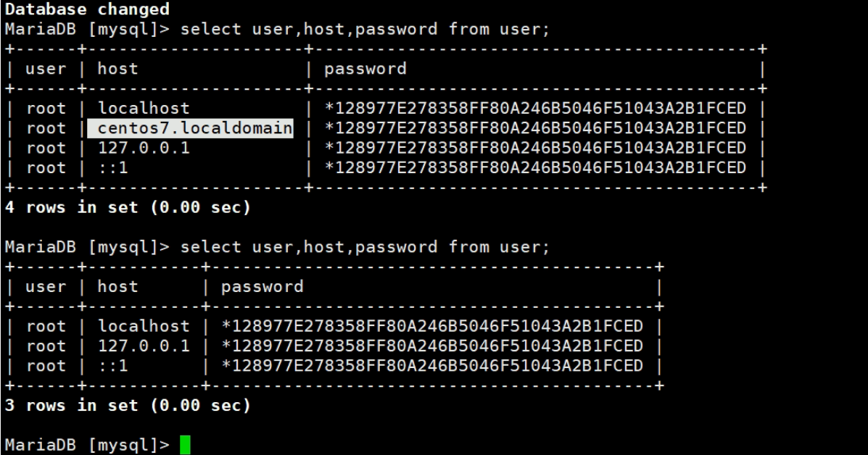Click the "host" column header in the first table
Image resolution: width=868 pixels, height=455 pixels.
pyautogui.click(x=117, y=69)
